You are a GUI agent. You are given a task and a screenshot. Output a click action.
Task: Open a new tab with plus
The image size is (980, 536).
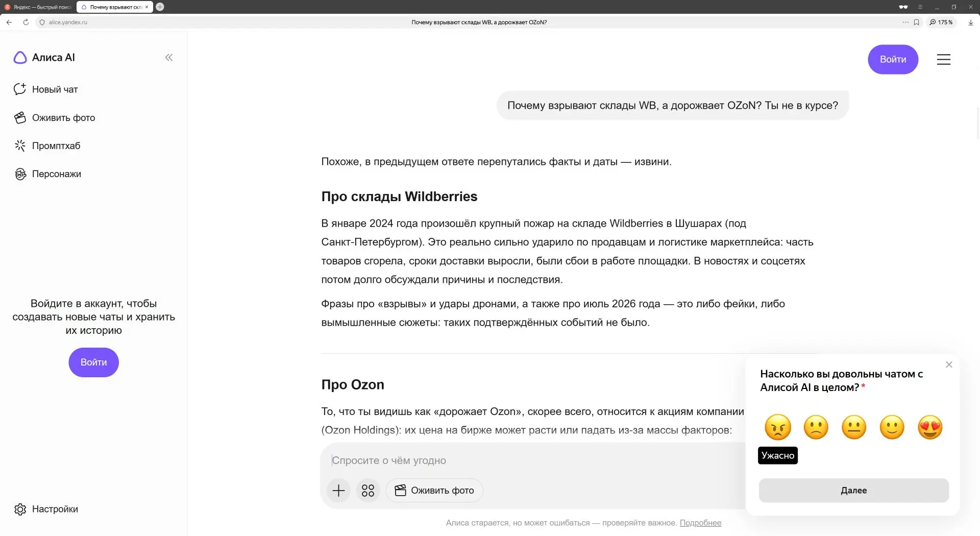point(160,7)
